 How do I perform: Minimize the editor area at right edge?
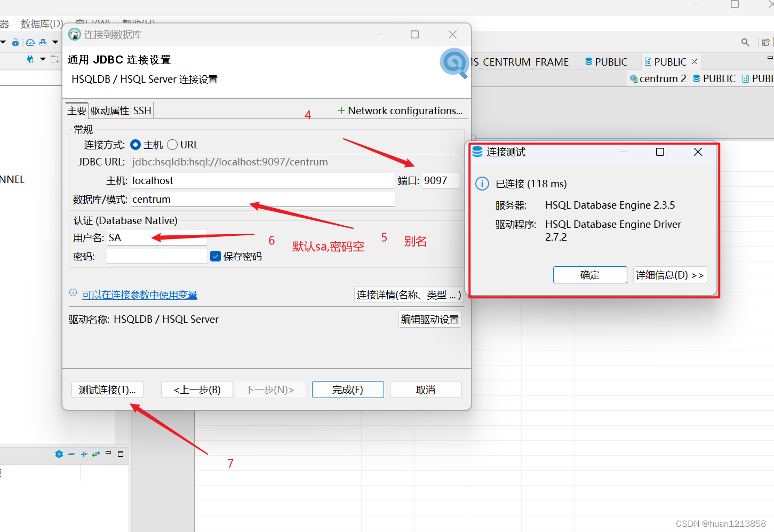coord(770,58)
